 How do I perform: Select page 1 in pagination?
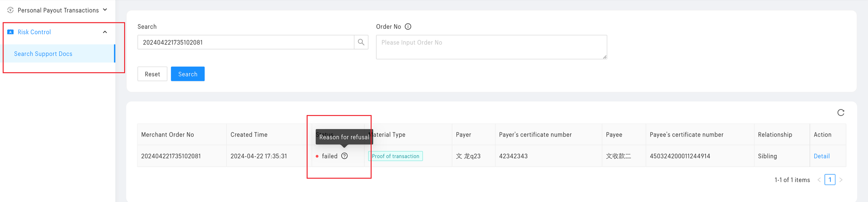(x=830, y=180)
